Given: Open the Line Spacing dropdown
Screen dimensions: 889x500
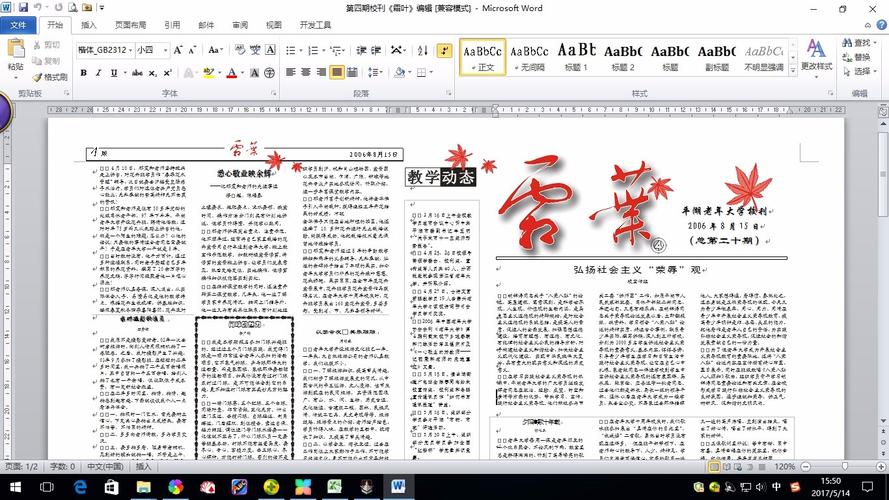Looking at the screenshot, I should pyautogui.click(x=375, y=72).
